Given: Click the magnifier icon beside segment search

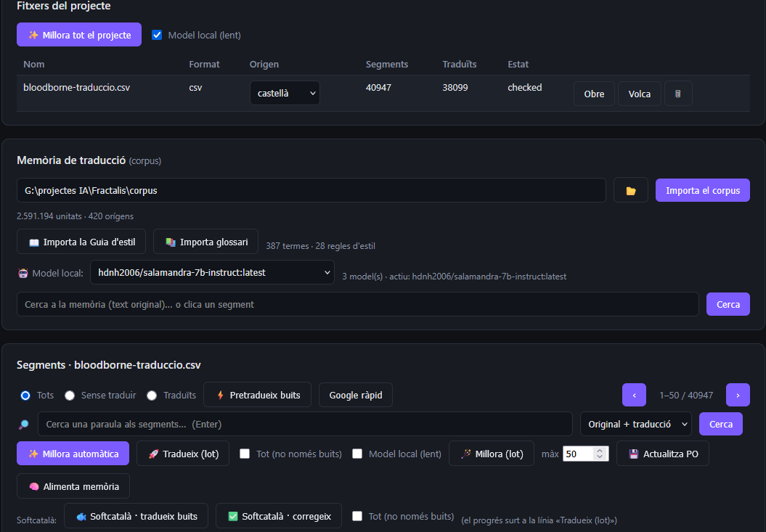Looking at the screenshot, I should coord(23,424).
